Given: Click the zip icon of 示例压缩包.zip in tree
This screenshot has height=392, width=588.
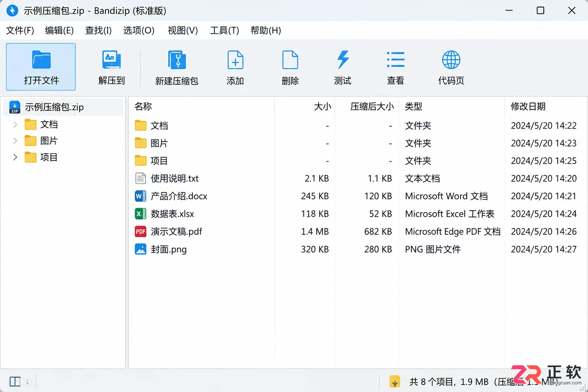Looking at the screenshot, I should [x=15, y=107].
